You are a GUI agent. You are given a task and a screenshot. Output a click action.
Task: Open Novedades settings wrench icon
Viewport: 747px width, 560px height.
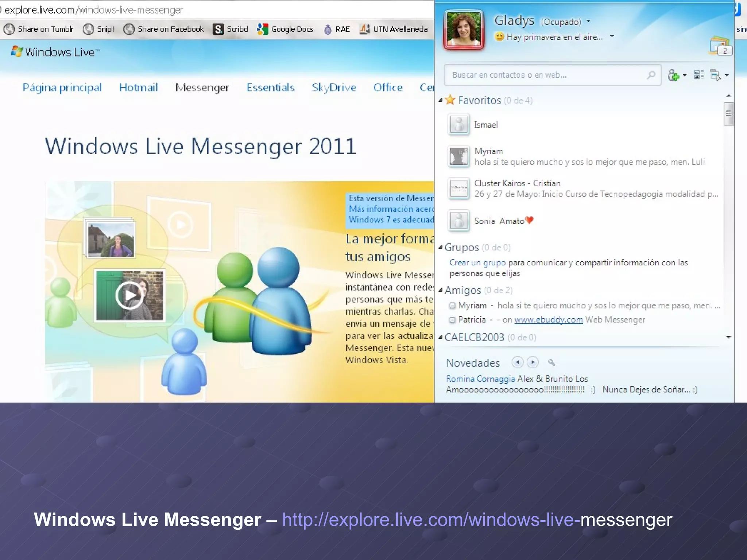coord(551,362)
